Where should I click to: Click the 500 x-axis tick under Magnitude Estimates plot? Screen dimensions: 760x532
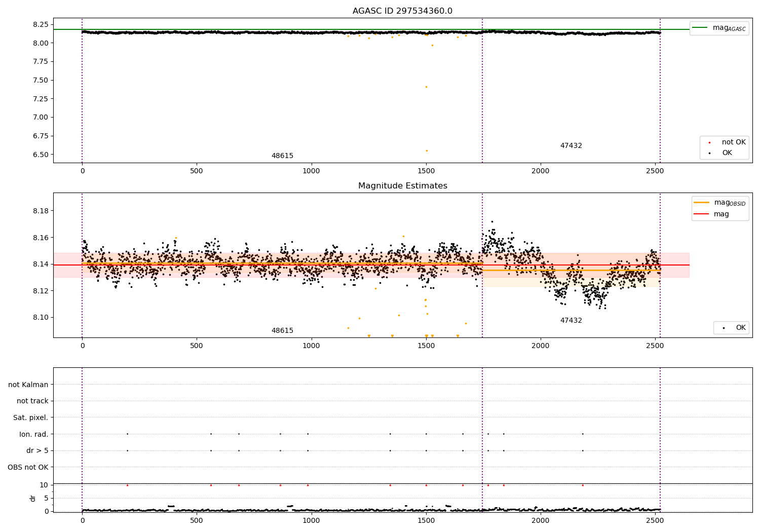[x=197, y=346]
